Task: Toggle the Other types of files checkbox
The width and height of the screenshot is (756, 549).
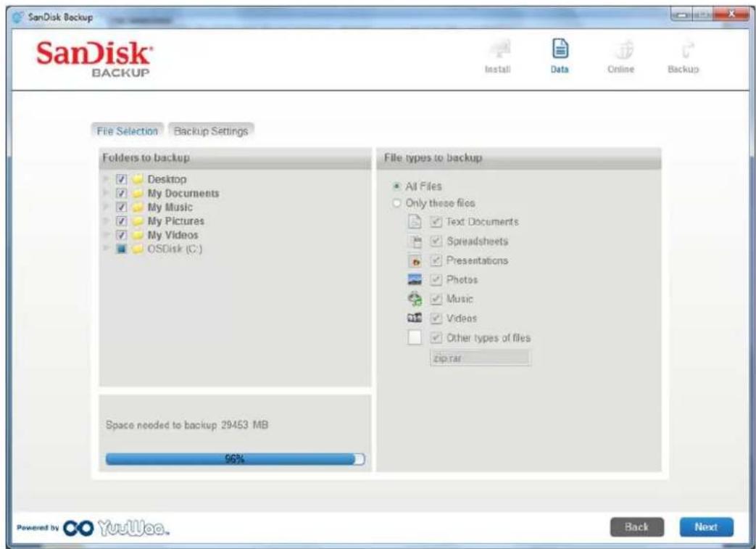Action: 436,338
